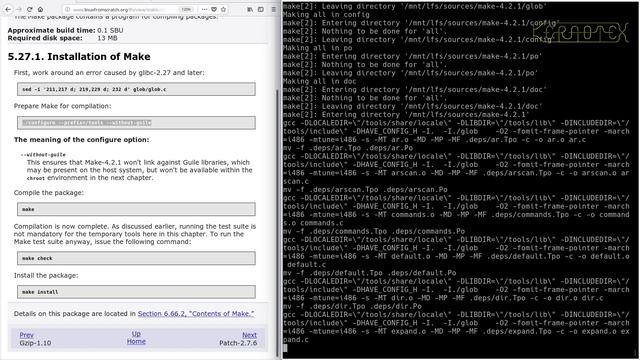
Task: Click the '--without-guile' option text
Action: coord(43,155)
